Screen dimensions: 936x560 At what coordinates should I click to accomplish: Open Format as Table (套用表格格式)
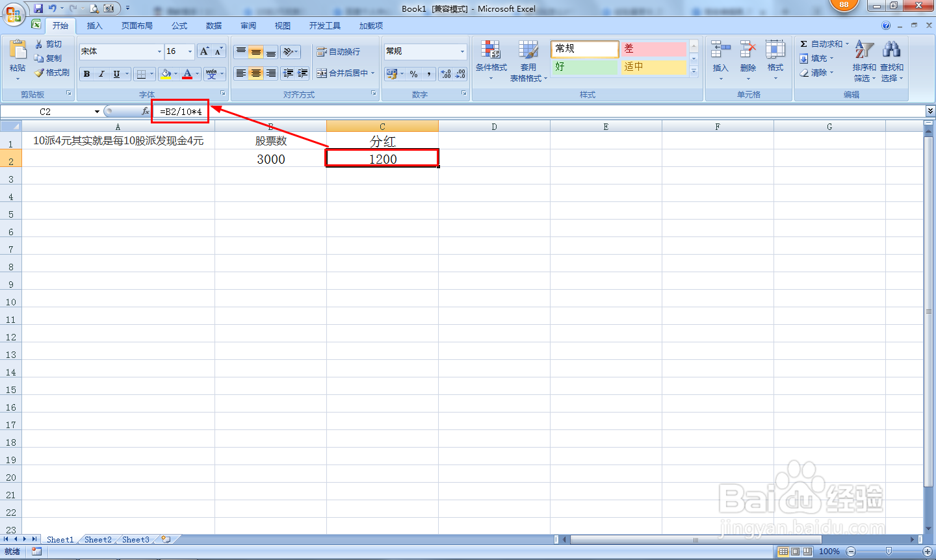tap(528, 61)
